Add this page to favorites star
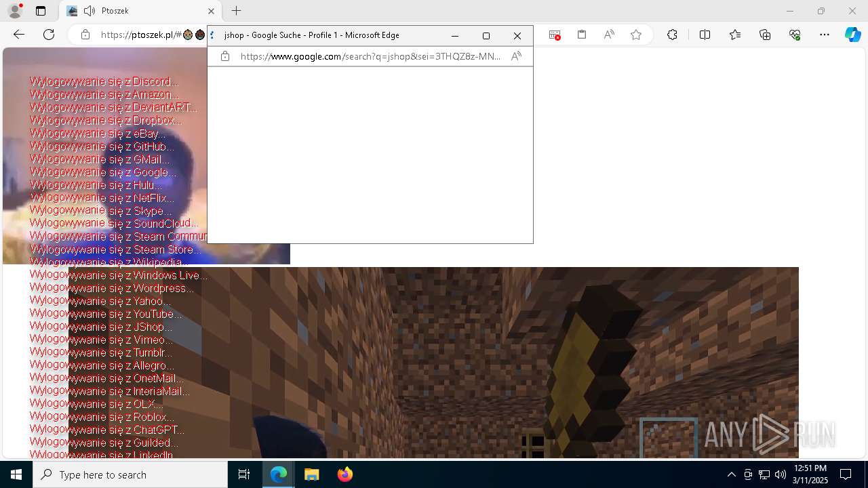The height and width of the screenshot is (488, 868). [x=636, y=35]
